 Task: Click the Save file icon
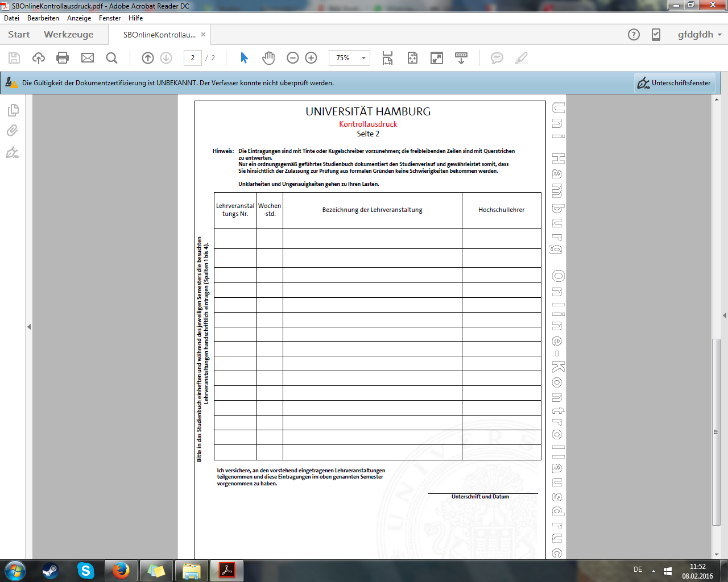click(14, 58)
